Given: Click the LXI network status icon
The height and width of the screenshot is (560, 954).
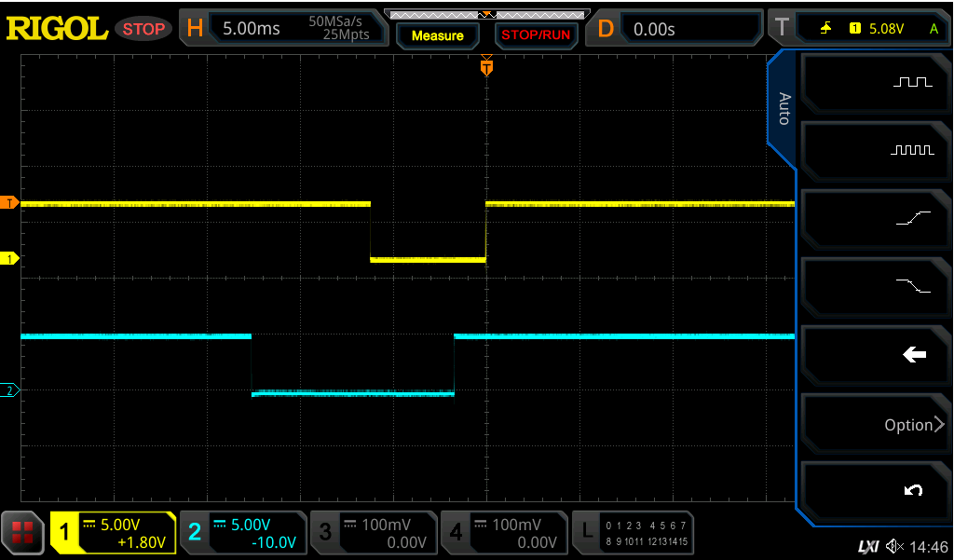Looking at the screenshot, I should [x=869, y=547].
